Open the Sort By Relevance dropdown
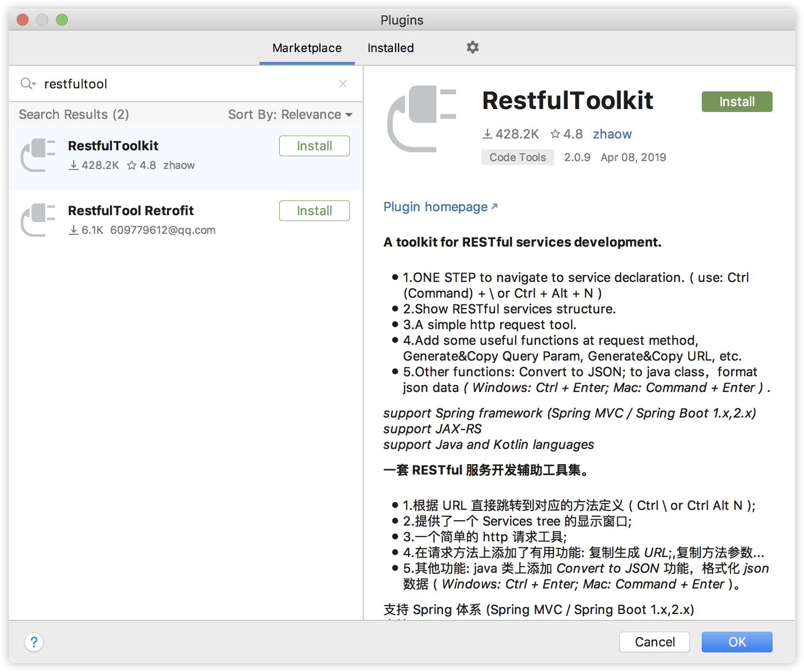This screenshot has height=672, width=804. pyautogui.click(x=290, y=114)
